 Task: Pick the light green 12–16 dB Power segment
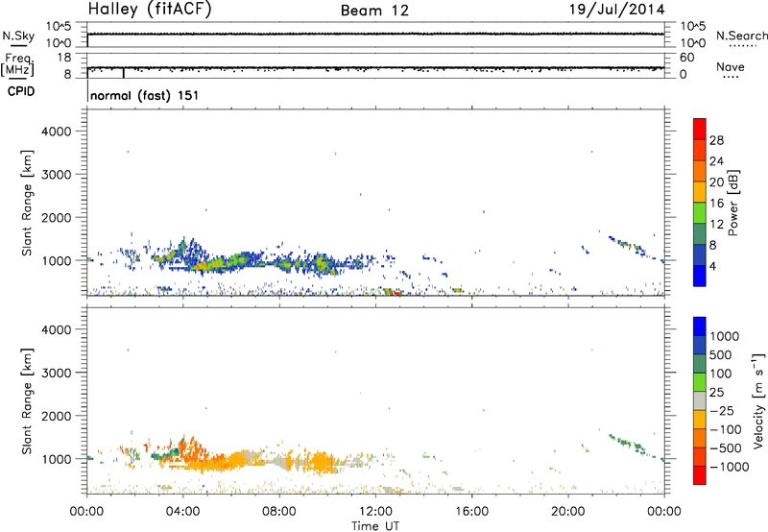coord(700,212)
